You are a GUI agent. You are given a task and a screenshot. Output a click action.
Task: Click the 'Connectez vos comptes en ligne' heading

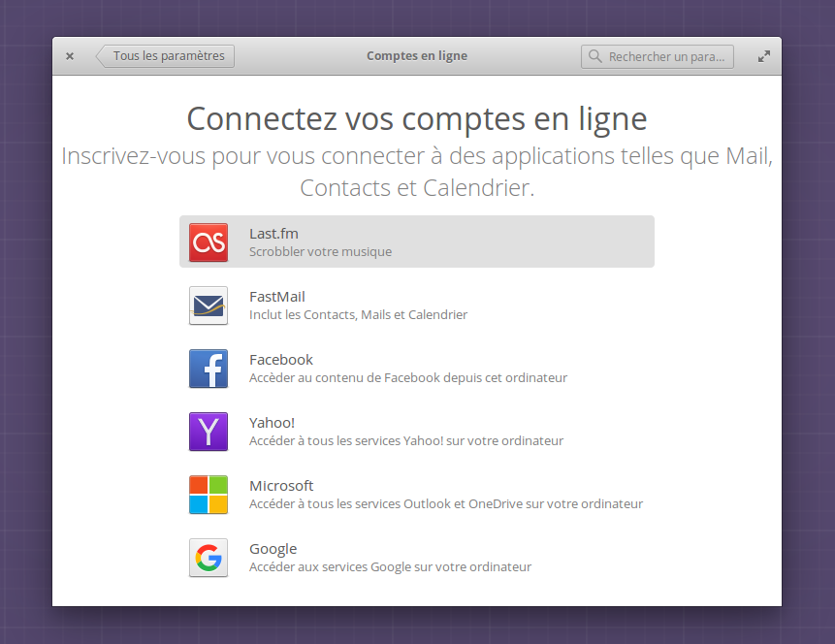click(x=417, y=118)
